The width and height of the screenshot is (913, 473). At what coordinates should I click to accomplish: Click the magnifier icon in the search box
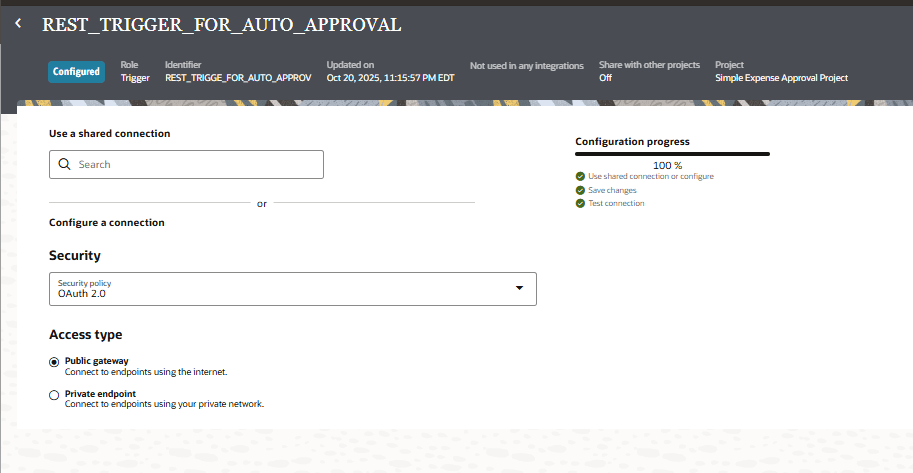65,164
